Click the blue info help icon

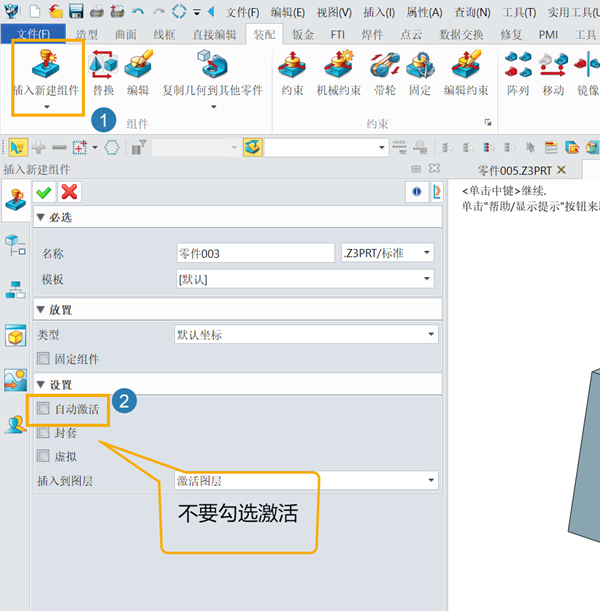point(416,192)
